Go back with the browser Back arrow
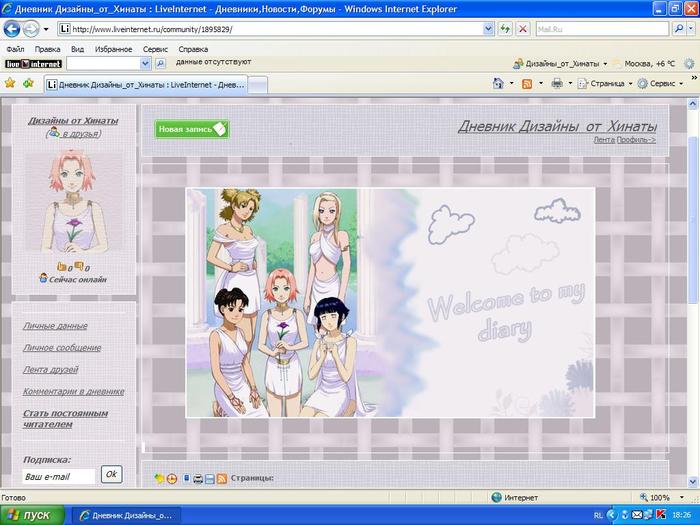This screenshot has height=525, width=700. click(x=12, y=29)
